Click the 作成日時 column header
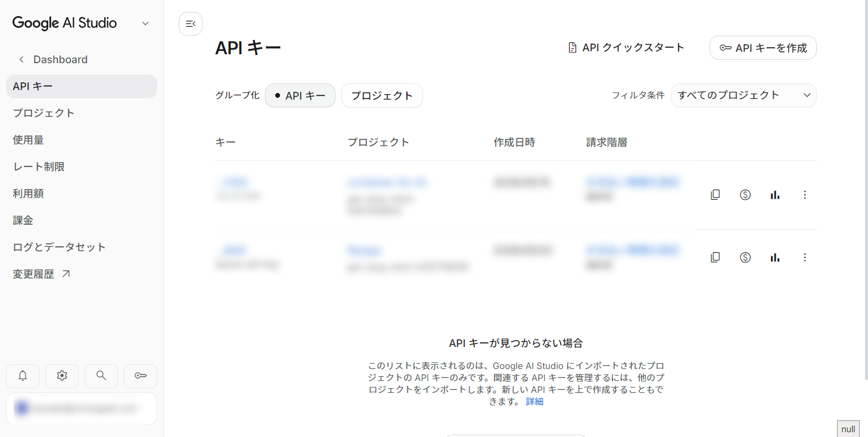The width and height of the screenshot is (868, 437). [514, 142]
